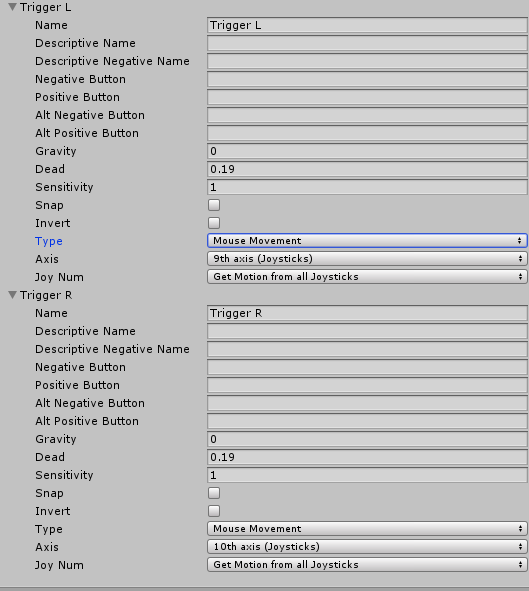
Task: Click Gravity value field of Trigger L
Action: (x=367, y=151)
